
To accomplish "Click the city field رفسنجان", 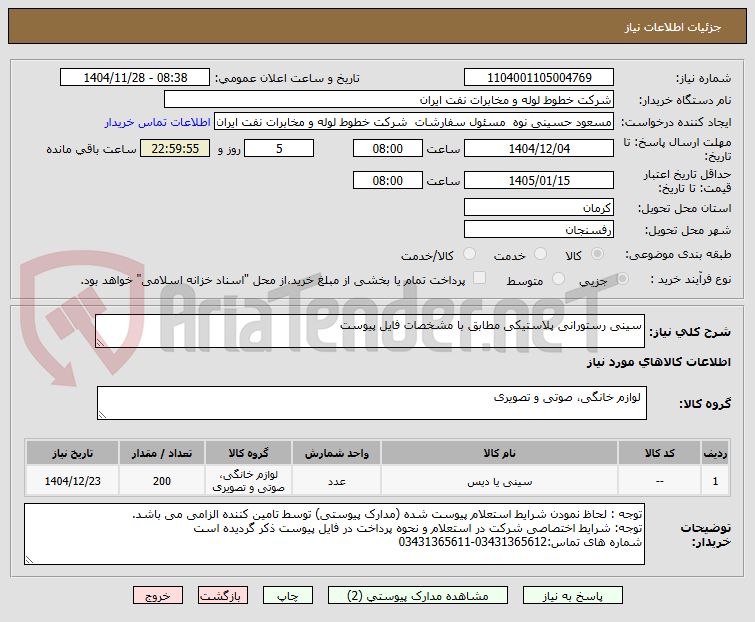I will coord(539,230).
